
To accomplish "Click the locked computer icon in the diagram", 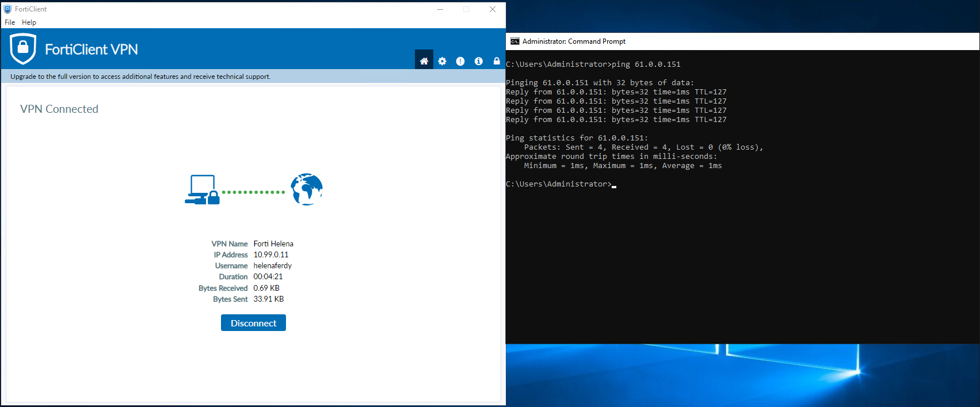I will pos(202,190).
